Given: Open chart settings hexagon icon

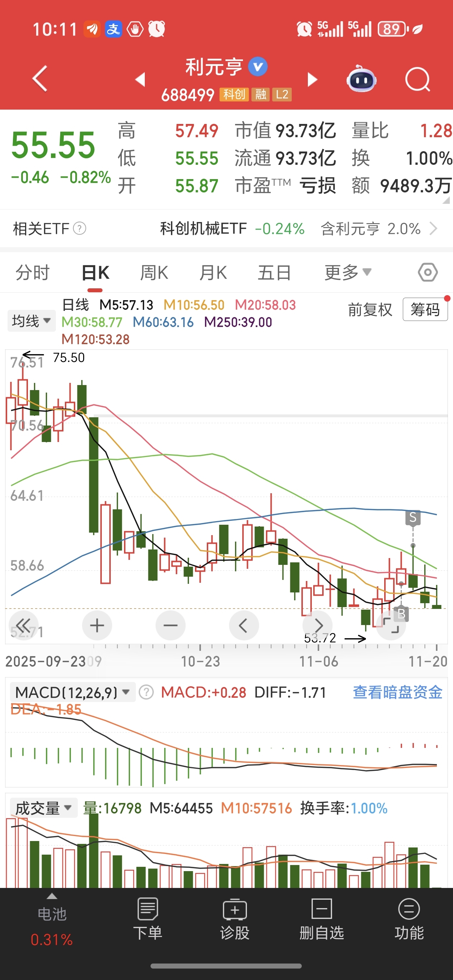Looking at the screenshot, I should [428, 272].
